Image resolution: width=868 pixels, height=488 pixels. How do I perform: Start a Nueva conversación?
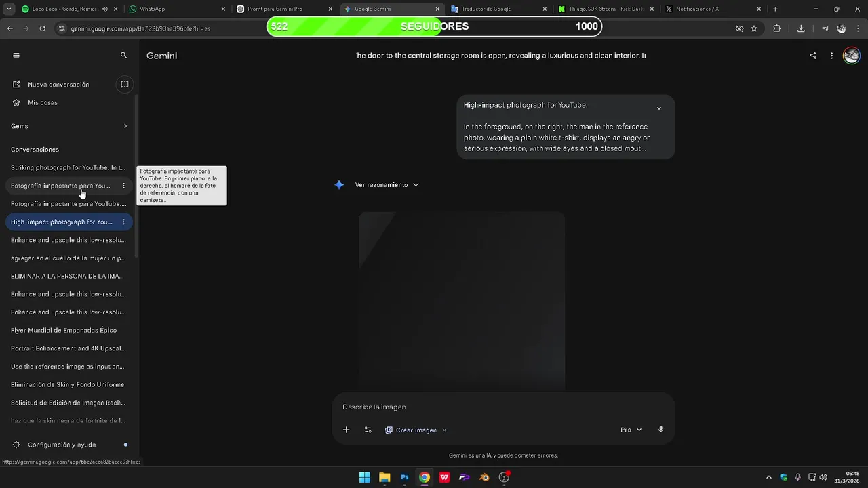pyautogui.click(x=58, y=85)
